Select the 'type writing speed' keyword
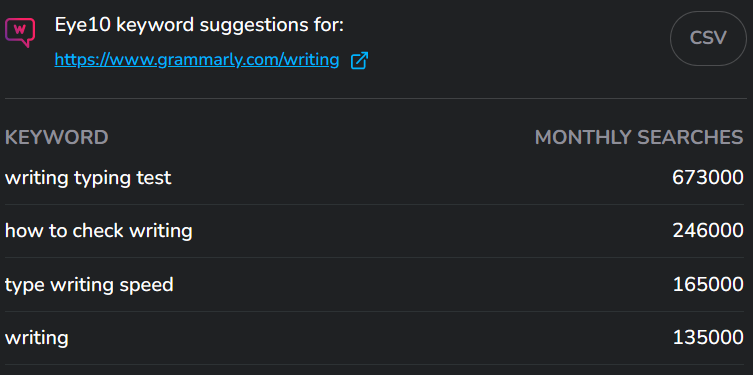 pos(89,285)
